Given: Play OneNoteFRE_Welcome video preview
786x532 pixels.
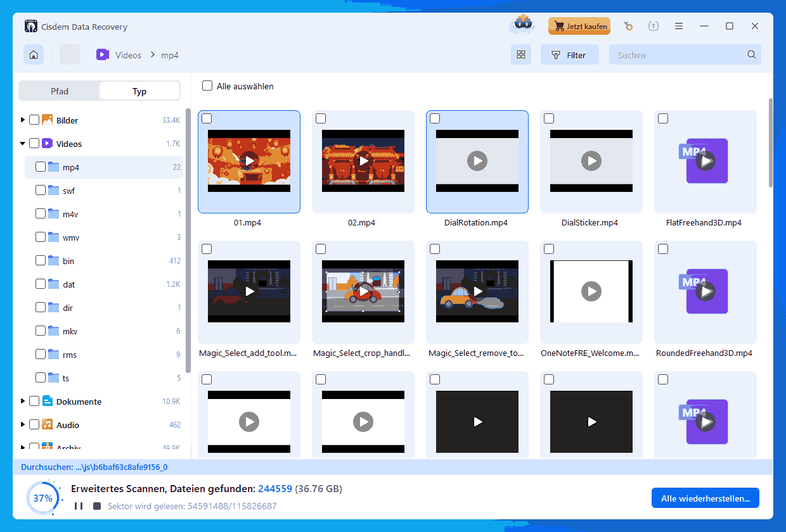Looking at the screenshot, I should [x=591, y=291].
